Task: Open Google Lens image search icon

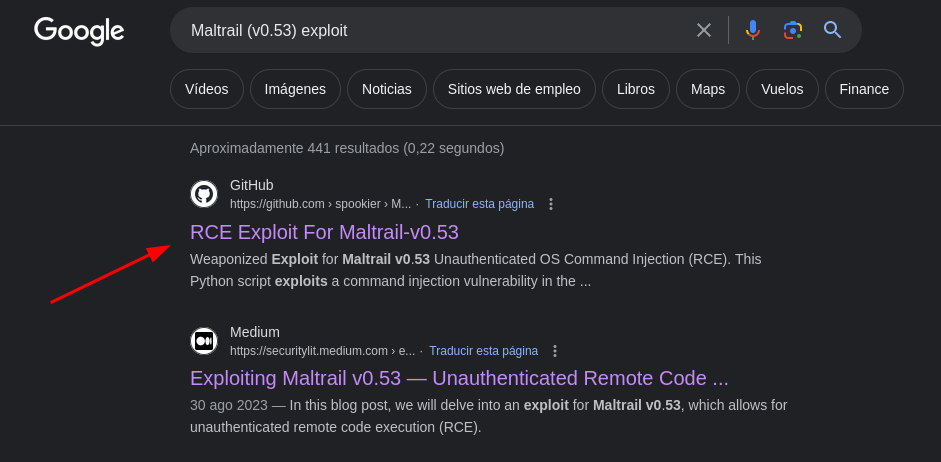Action: (793, 30)
